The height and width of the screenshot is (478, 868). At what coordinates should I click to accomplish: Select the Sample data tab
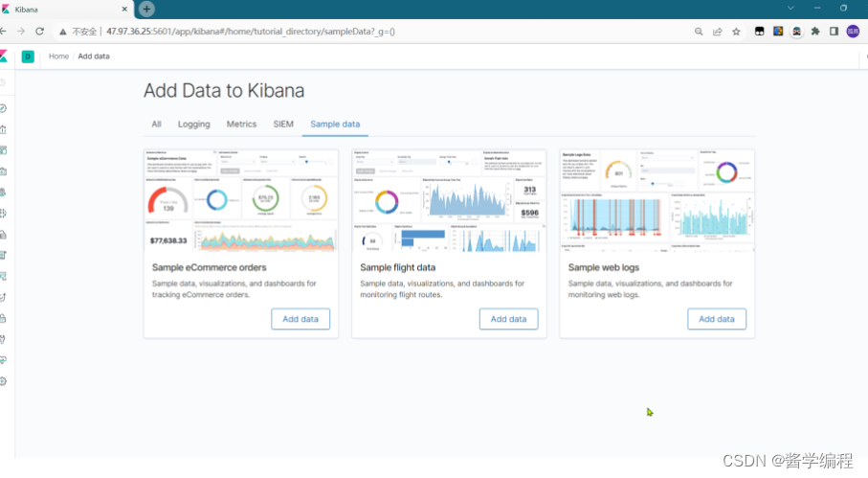coord(335,125)
